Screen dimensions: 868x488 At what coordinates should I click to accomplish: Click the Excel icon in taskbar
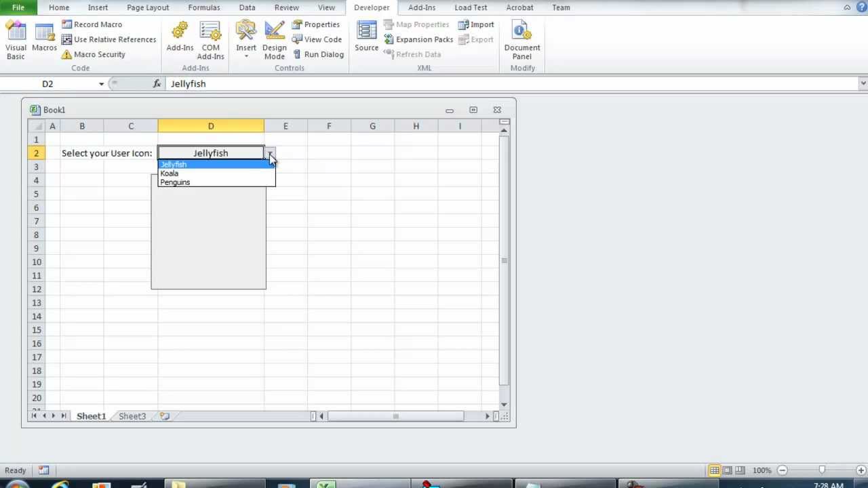click(325, 485)
